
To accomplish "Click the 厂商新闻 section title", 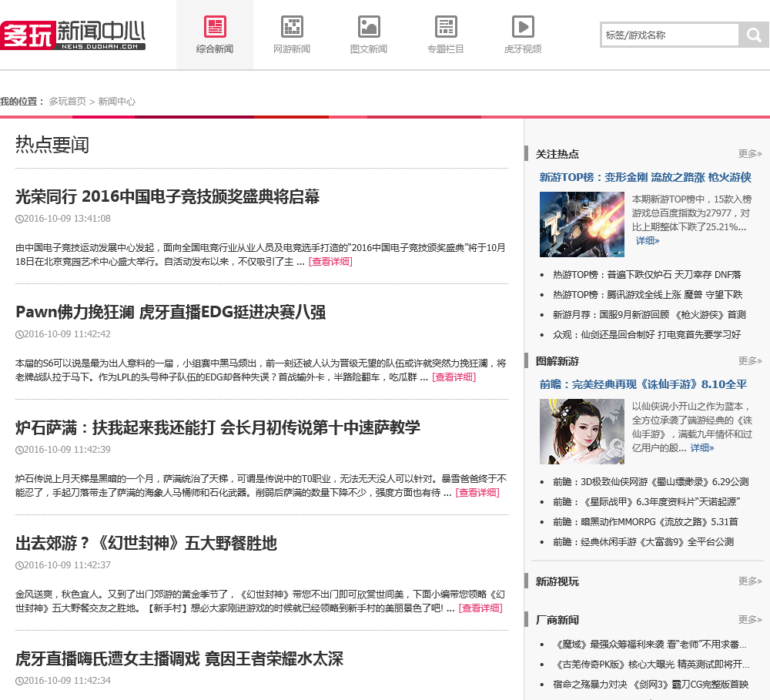I will [x=557, y=620].
